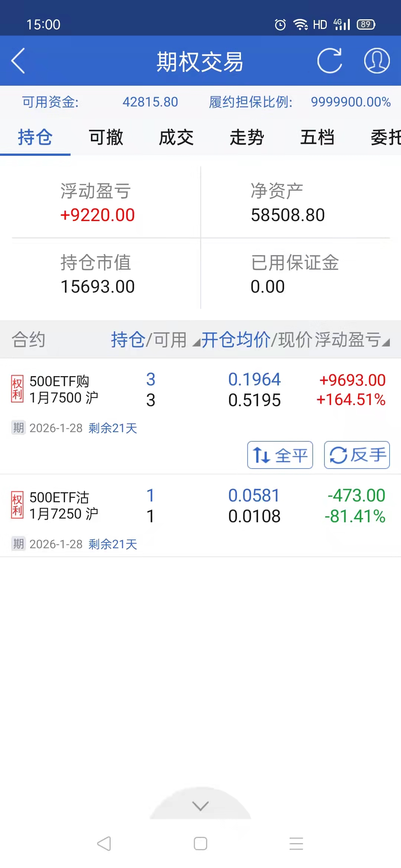Screen dimensions: 401x868
Task: Collapse panel with bottom chevron handle
Action: 200,806
